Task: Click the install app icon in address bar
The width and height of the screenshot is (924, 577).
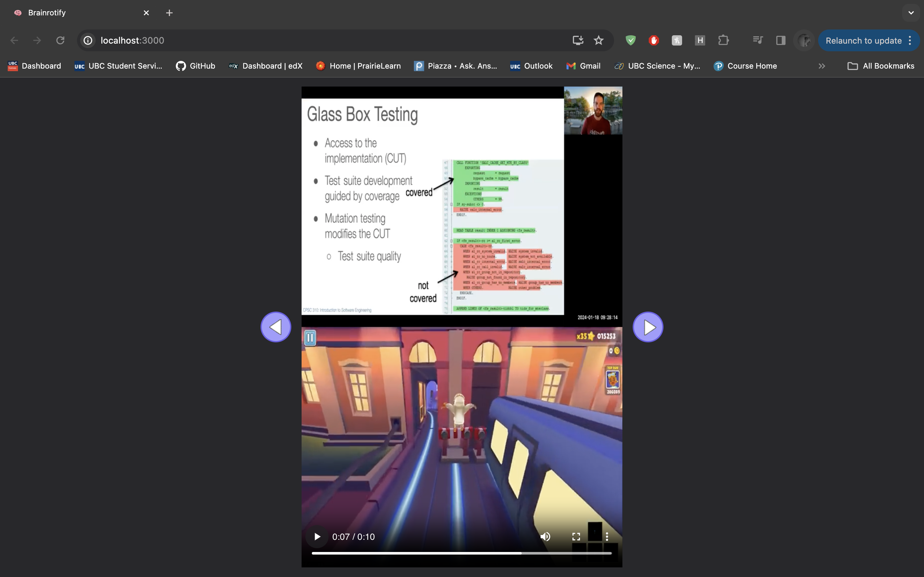Action: click(x=578, y=40)
